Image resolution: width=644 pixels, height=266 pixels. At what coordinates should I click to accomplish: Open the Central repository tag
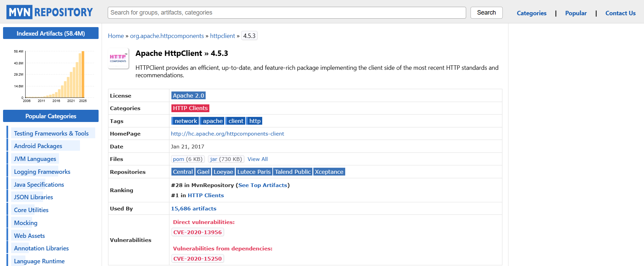(x=183, y=172)
